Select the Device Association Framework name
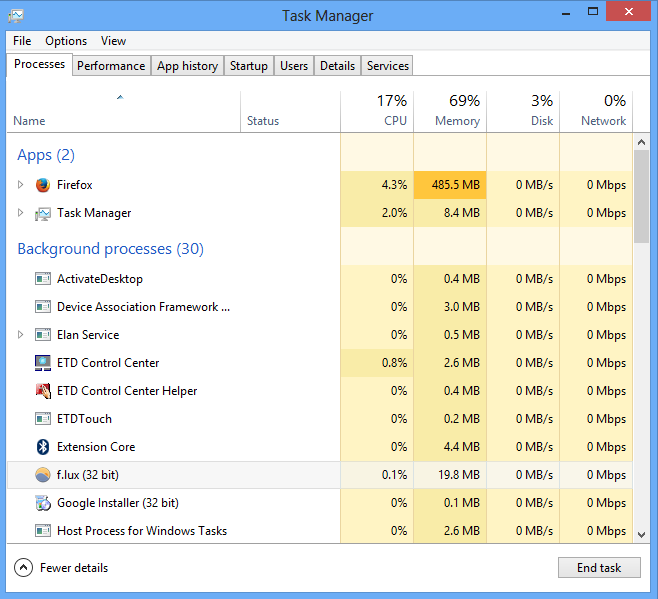This screenshot has width=658, height=599. point(144,307)
